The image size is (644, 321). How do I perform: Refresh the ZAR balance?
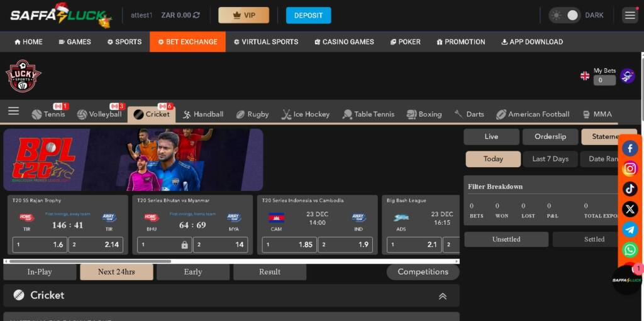coord(197,15)
